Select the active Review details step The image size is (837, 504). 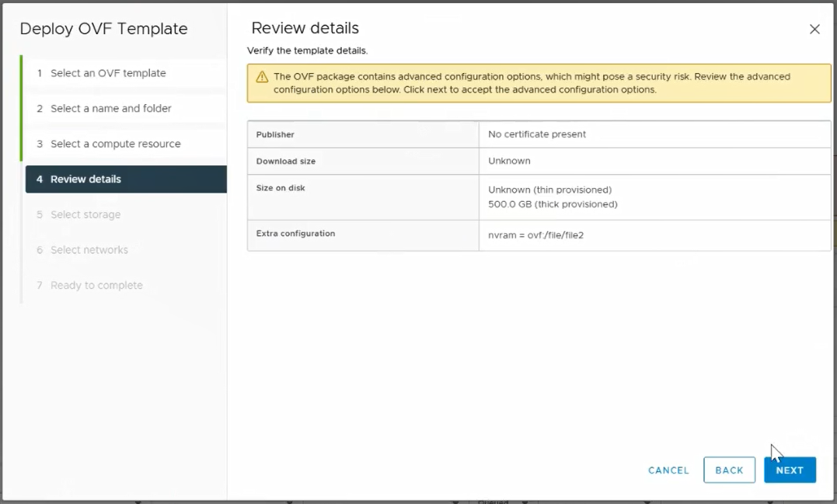(x=85, y=179)
